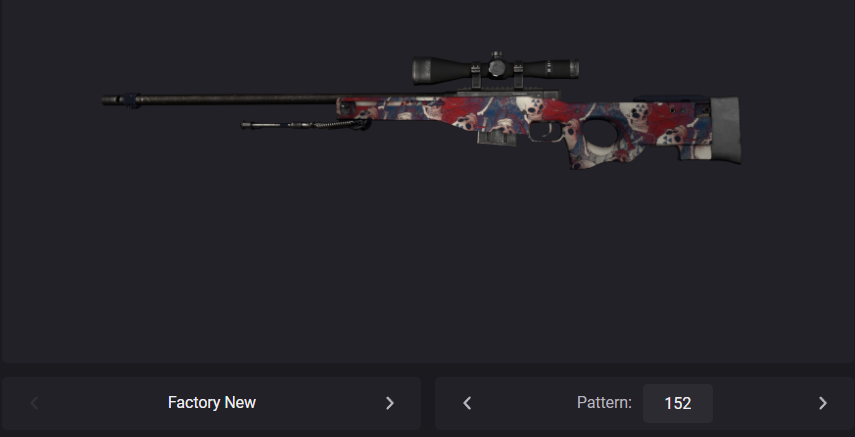Click the empty preview area below rifle
This screenshot has width=855, height=437.
428,262
